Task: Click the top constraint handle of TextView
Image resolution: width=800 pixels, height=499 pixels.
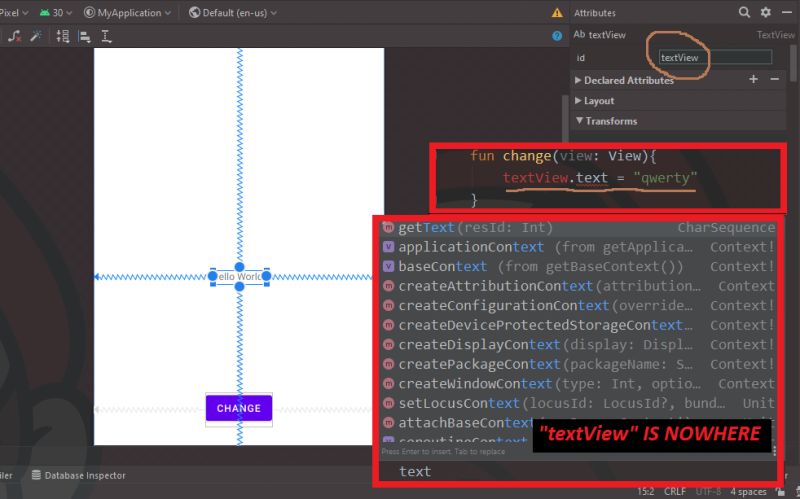Action: pos(239,267)
